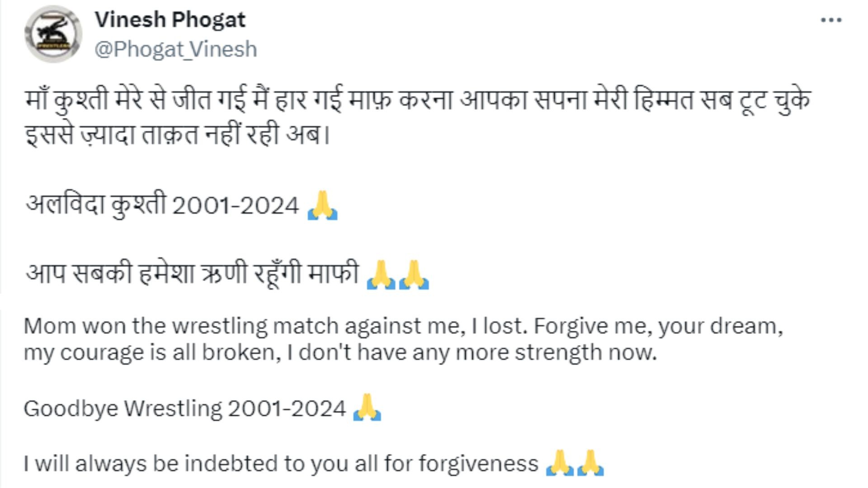Click first folded hands emoji after 'for forgiveness'

click(560, 463)
